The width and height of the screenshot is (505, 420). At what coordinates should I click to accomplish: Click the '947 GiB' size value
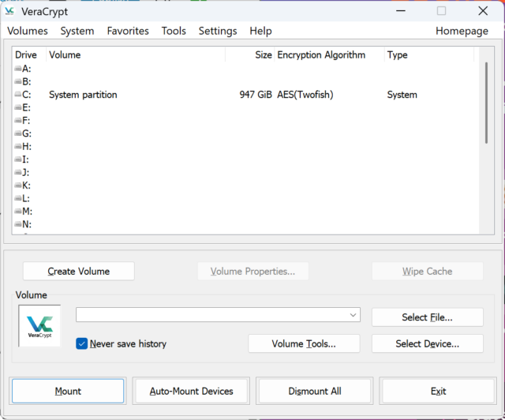click(x=256, y=95)
